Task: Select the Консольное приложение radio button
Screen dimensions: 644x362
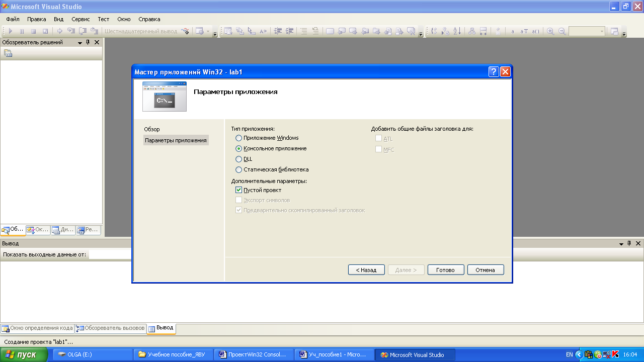Action: tap(238, 148)
